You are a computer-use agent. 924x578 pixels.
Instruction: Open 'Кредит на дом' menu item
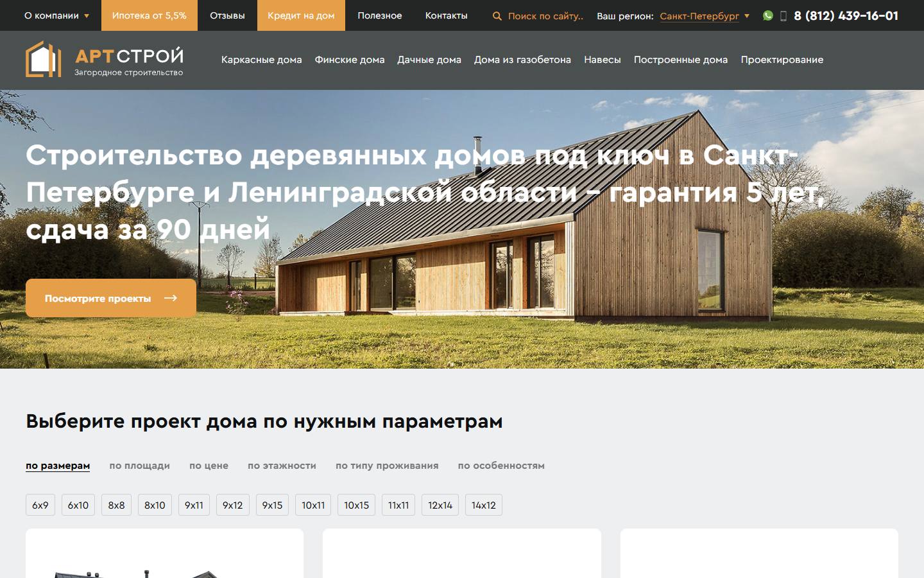point(301,15)
